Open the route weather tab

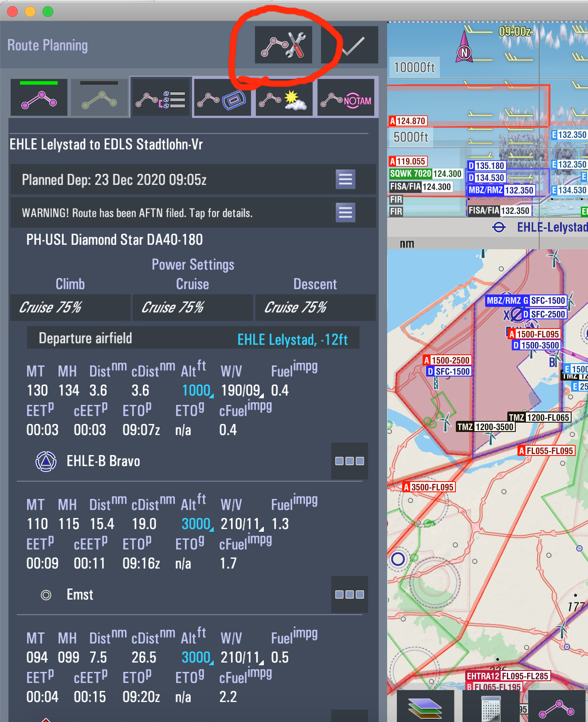tap(284, 98)
